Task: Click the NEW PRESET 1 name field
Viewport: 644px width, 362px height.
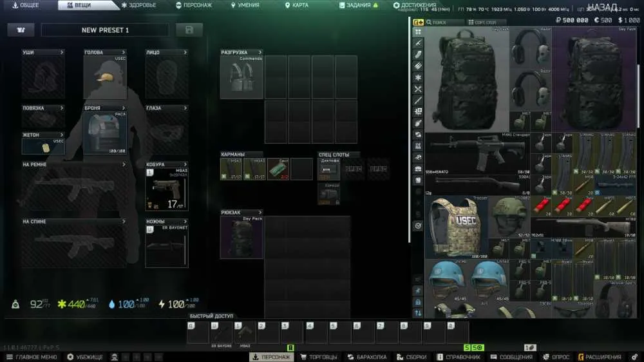Action: 105,30
